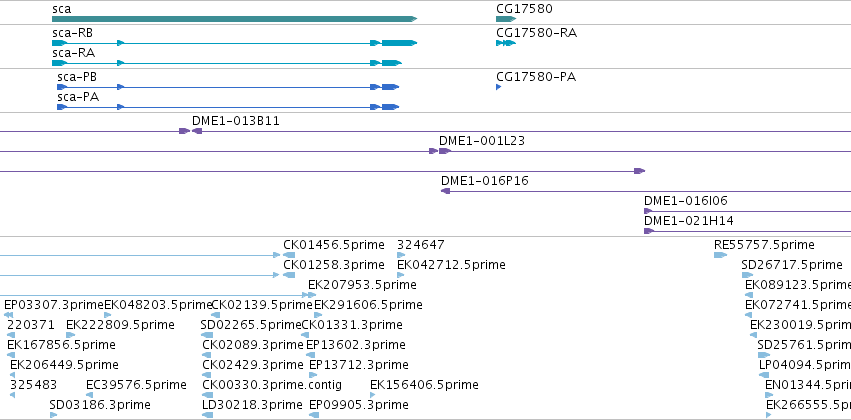The image size is (851, 420).
Task: Click EK072741.5prime EST label
Action: [x=798, y=305]
